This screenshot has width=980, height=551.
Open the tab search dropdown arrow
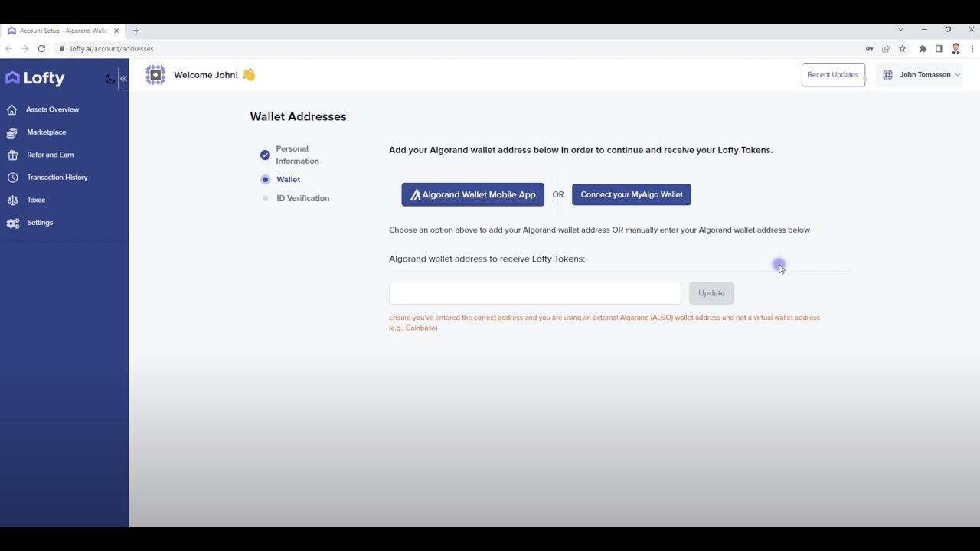coord(900,30)
